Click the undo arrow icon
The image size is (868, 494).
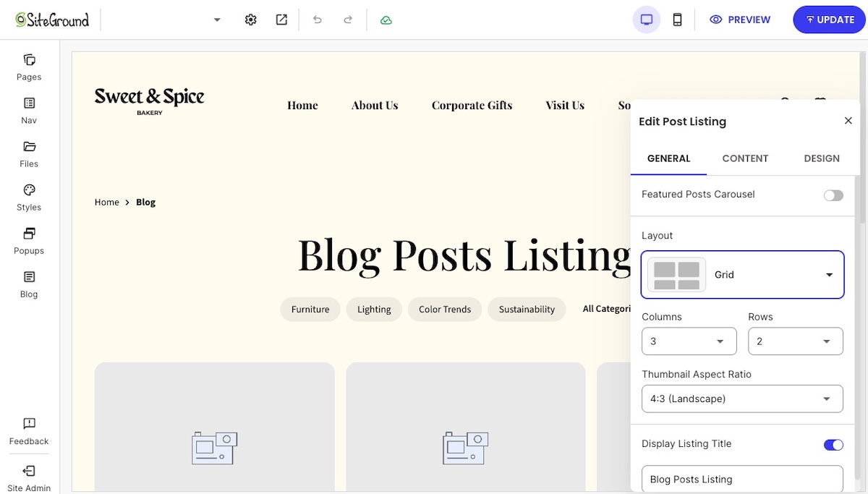click(x=317, y=20)
